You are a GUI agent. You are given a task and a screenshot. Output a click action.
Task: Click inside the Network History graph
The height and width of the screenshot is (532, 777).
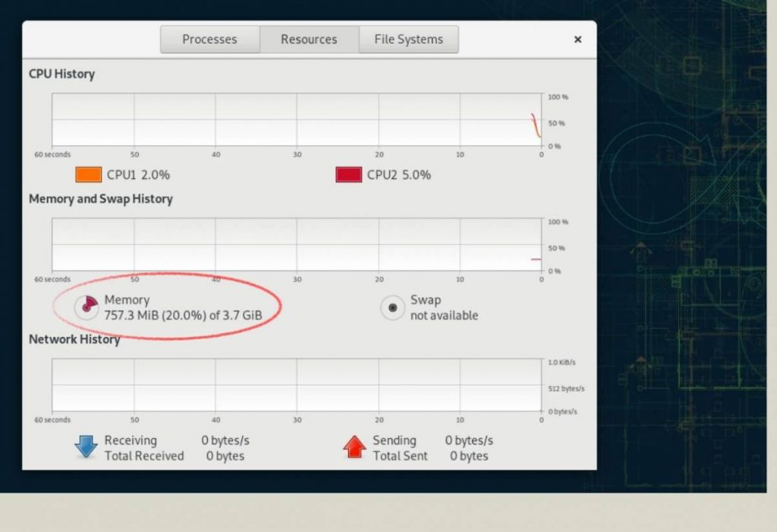click(x=297, y=385)
